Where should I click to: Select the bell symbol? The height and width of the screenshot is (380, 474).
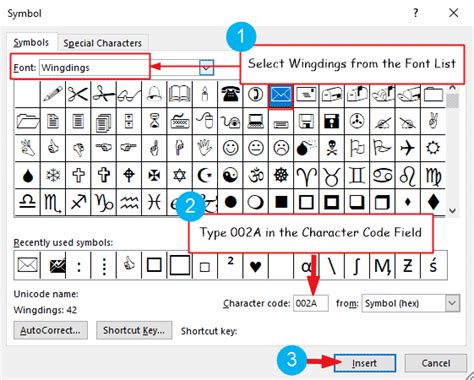tap(154, 94)
